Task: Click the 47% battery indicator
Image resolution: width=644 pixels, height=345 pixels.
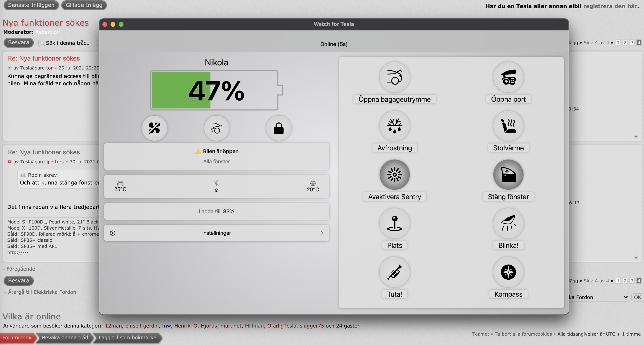Action: 217,90
